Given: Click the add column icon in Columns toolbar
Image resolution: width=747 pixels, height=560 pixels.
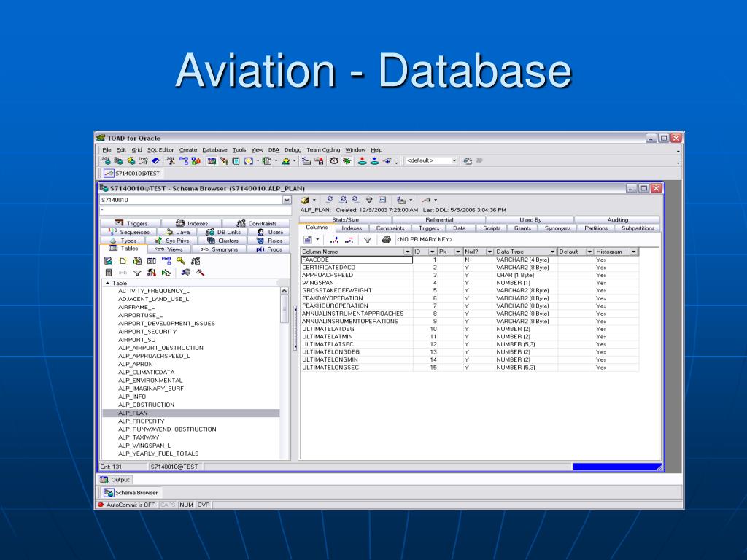Looking at the screenshot, I should coord(334,240).
